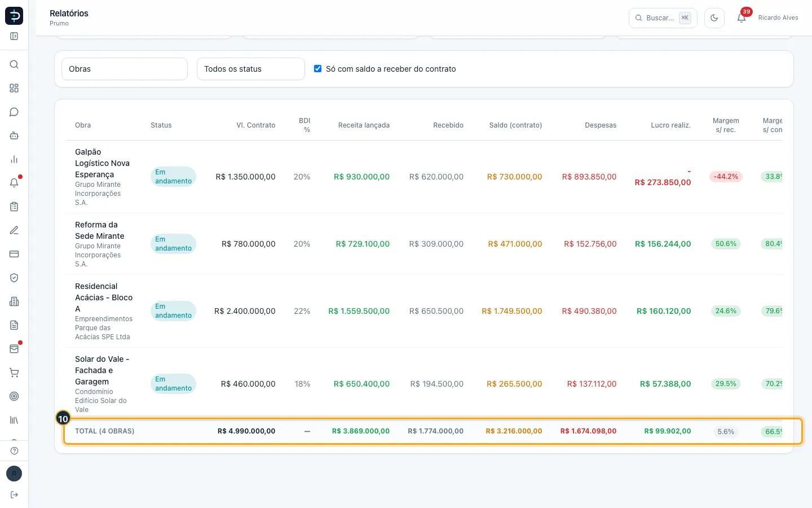Open the target icon in sidebar
812x508 pixels.
14,396
